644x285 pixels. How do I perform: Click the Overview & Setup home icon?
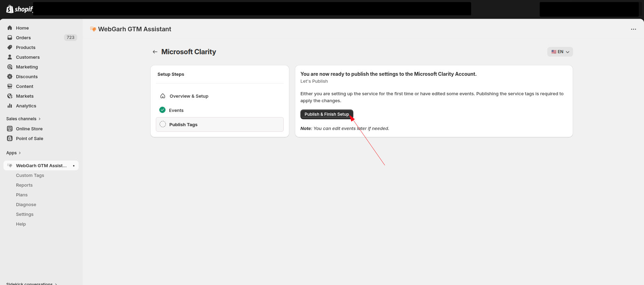[163, 96]
